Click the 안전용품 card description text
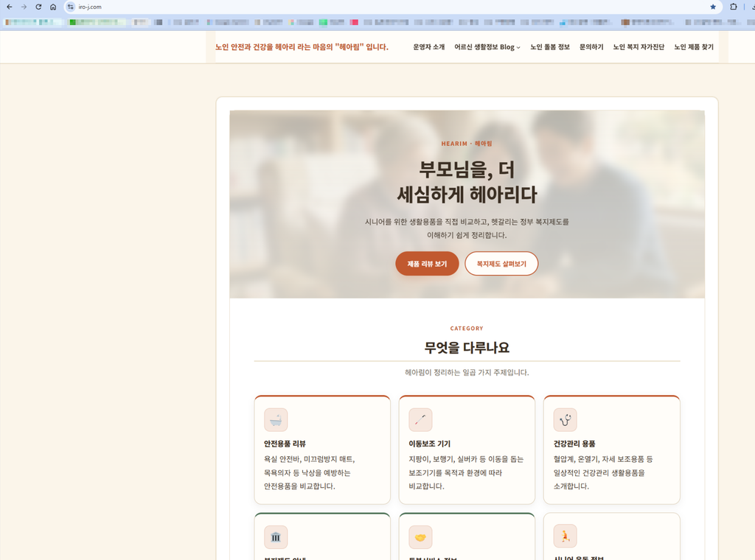The height and width of the screenshot is (560, 755). (310, 472)
